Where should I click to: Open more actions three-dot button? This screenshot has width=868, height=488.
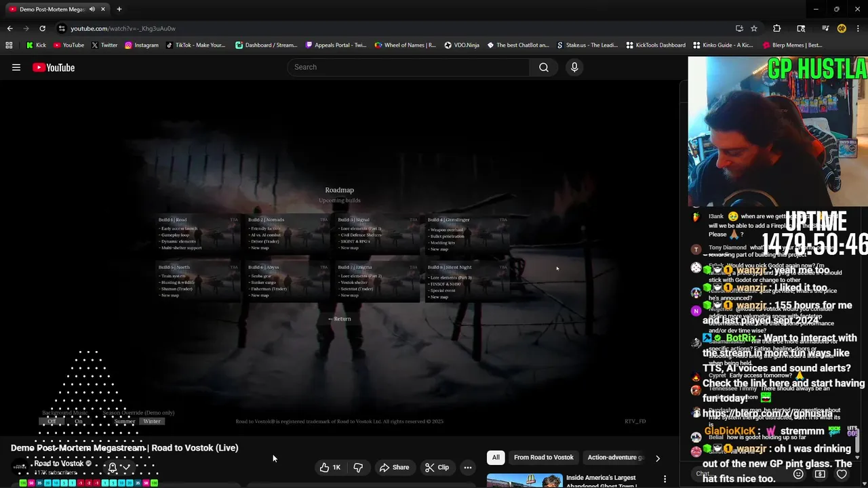(467, 467)
